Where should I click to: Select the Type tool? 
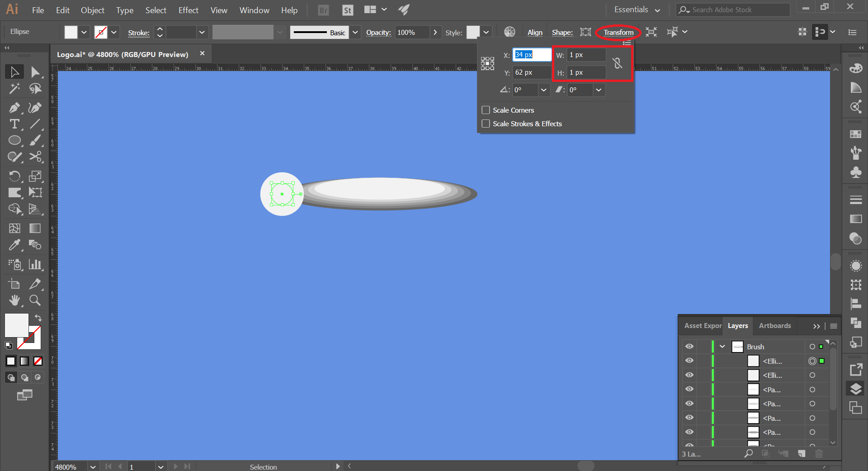[x=14, y=124]
